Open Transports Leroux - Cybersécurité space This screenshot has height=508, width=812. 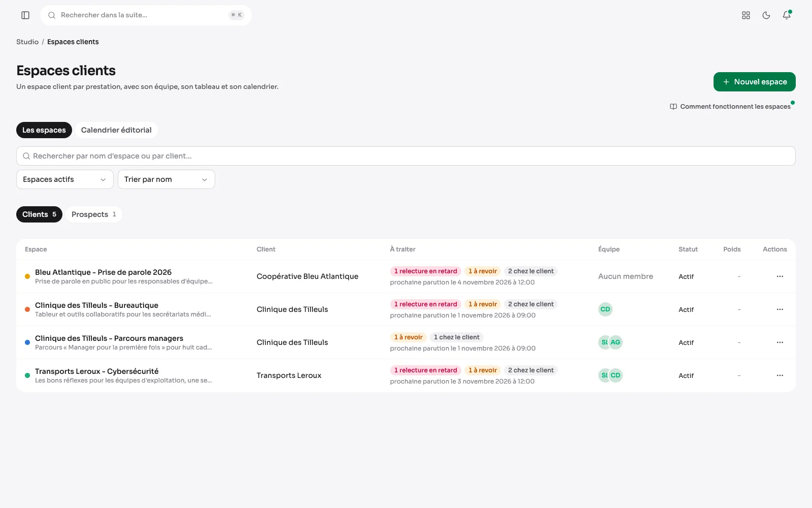[96, 371]
